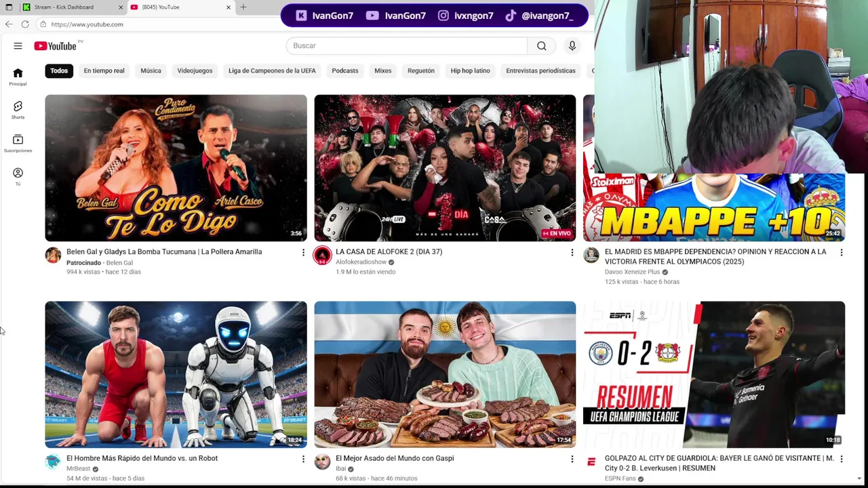This screenshot has width=868, height=488.
Task: Open the Principal home sidebar icon
Action: (x=18, y=77)
